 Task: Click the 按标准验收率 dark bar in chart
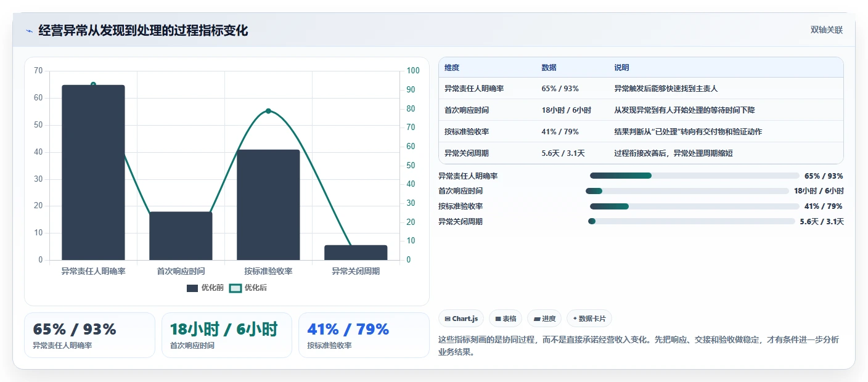[x=268, y=205]
